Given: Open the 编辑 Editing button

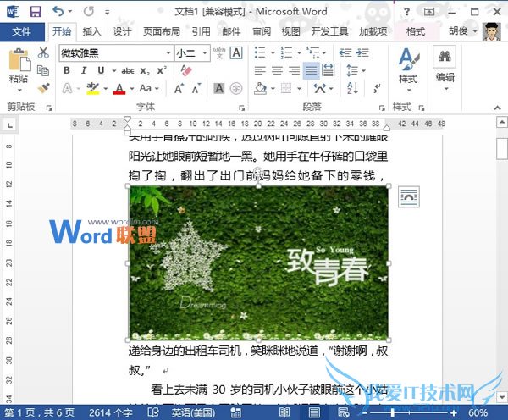Looking at the screenshot, I should (444, 69).
